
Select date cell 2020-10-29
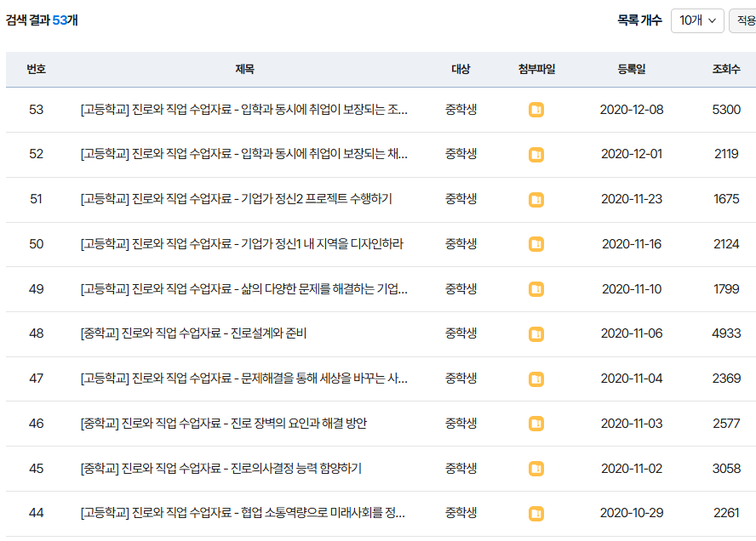632,513
